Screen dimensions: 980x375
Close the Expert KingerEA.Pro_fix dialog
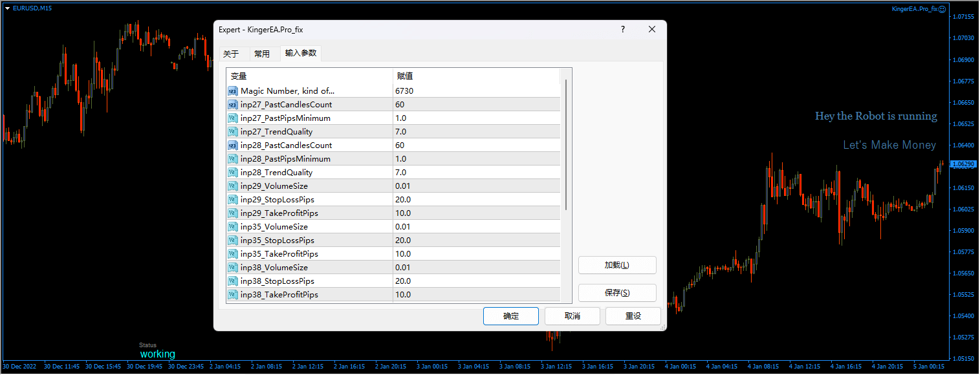point(652,29)
